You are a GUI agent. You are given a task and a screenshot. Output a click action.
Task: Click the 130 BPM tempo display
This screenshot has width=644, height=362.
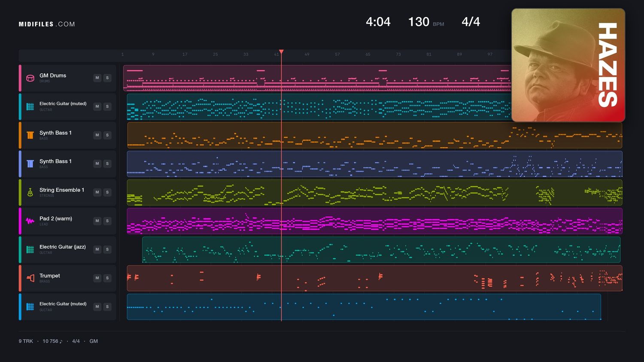[x=426, y=22]
